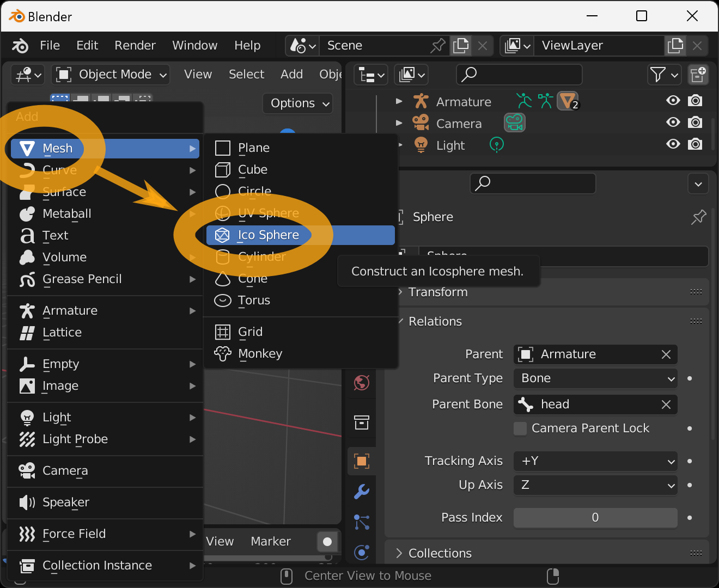Click the new collection icon in outliner

coord(698,75)
